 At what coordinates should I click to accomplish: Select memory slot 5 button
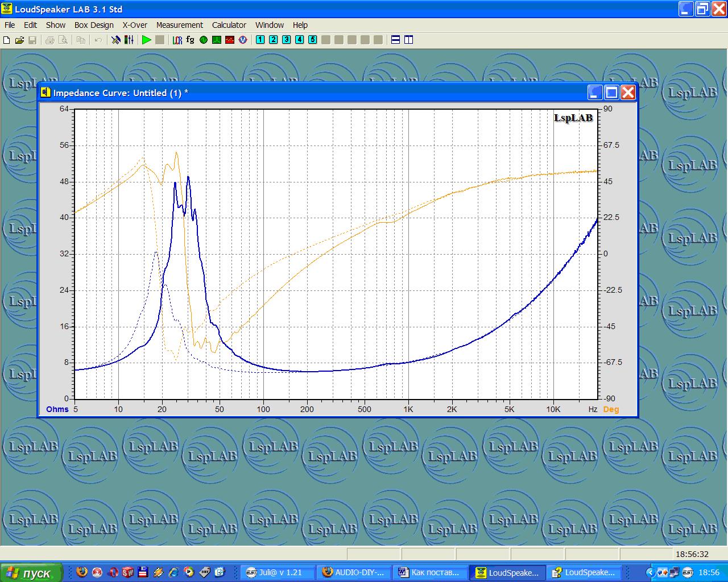pos(312,40)
